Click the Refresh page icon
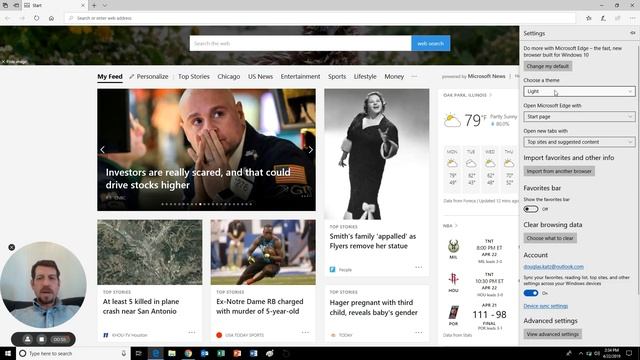The width and height of the screenshot is (640, 360). [x=37, y=18]
